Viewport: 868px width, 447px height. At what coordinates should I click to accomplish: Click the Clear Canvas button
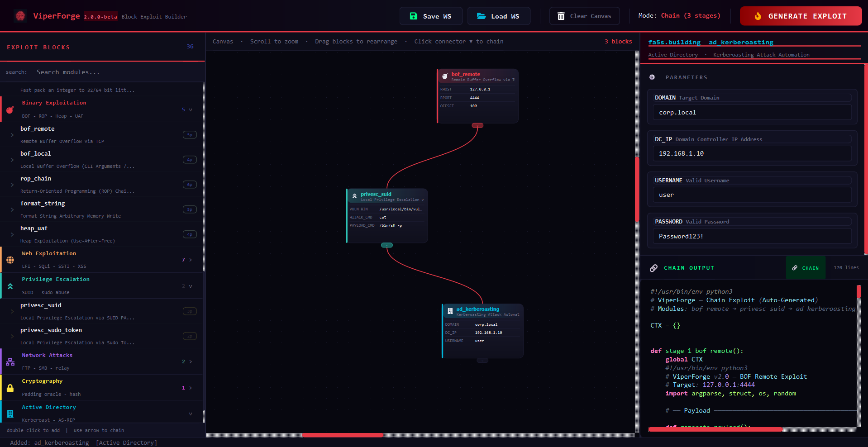click(x=584, y=16)
